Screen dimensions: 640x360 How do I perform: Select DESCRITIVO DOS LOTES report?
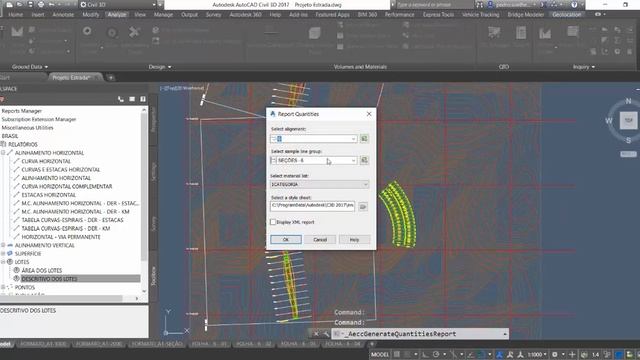tap(49, 279)
